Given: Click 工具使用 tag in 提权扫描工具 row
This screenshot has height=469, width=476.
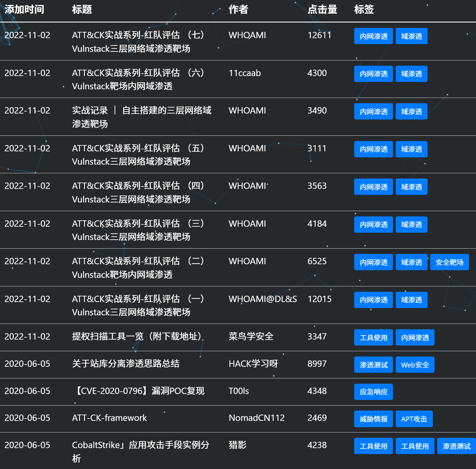Looking at the screenshot, I should pyautogui.click(x=373, y=338).
